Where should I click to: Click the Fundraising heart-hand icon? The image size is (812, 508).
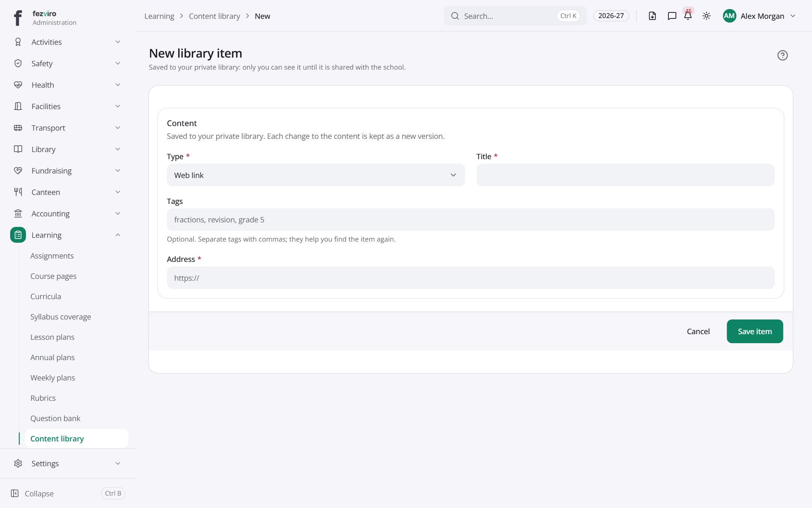pos(18,170)
